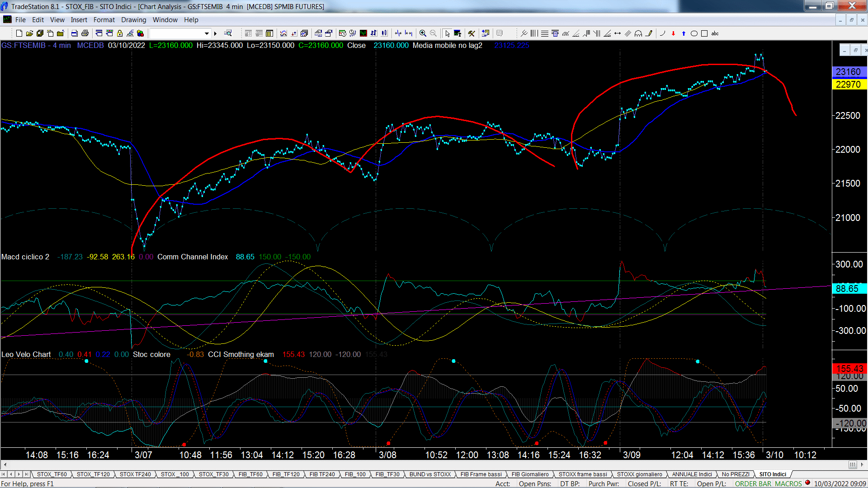Open the Insert menu
Viewport: 868px width, 488px height.
79,20
